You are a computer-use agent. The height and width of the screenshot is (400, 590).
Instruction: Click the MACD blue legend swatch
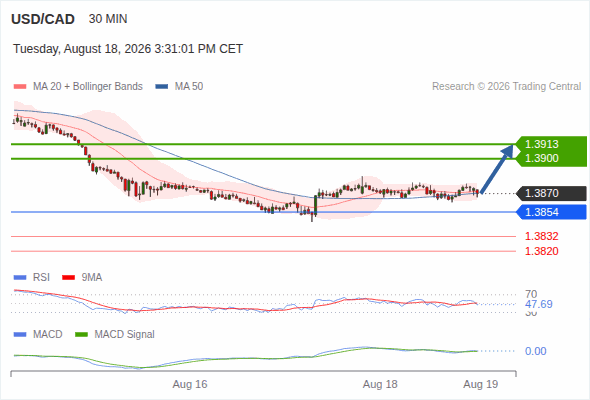20,335
